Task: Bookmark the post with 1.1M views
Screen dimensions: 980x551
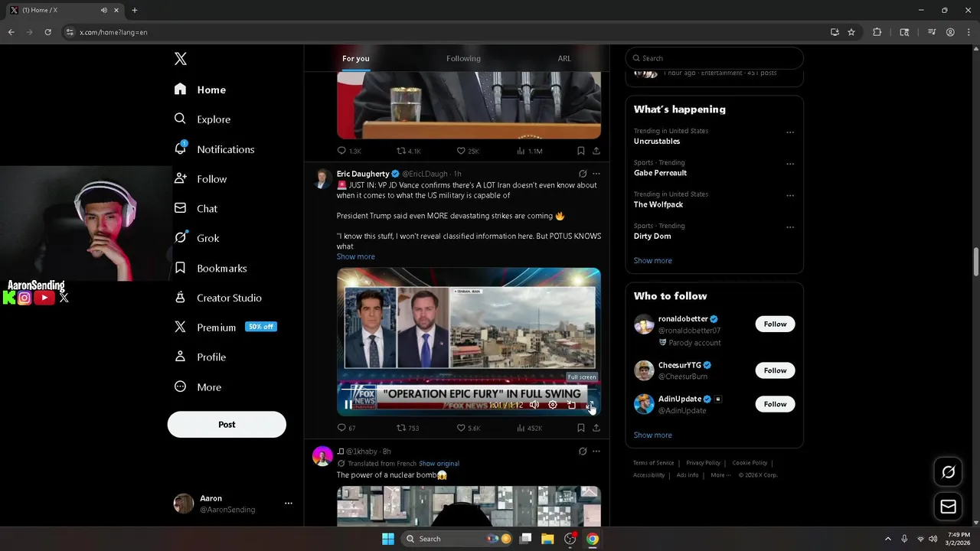Action: 581,151
